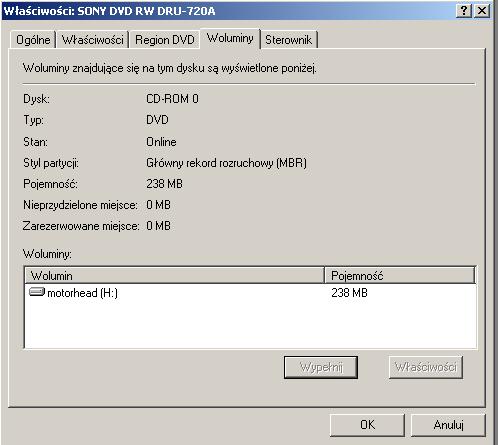Click the Zarezerwowane miejsce label
Image resolution: width=498 pixels, height=445 pixels.
pyautogui.click(x=81, y=226)
